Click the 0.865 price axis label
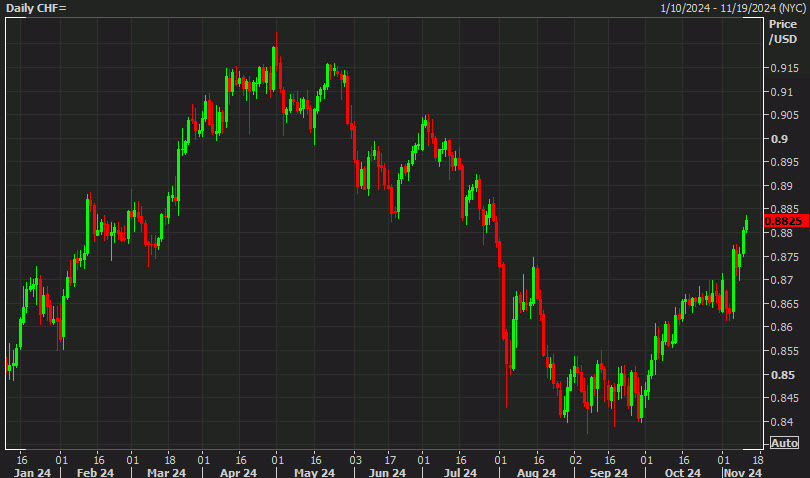This screenshot has height=478, width=810. [x=784, y=304]
